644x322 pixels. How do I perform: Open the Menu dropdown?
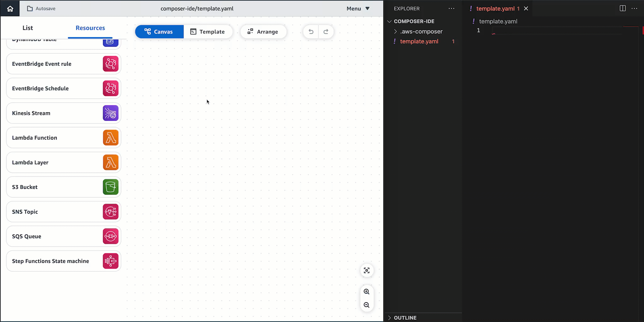tap(358, 9)
